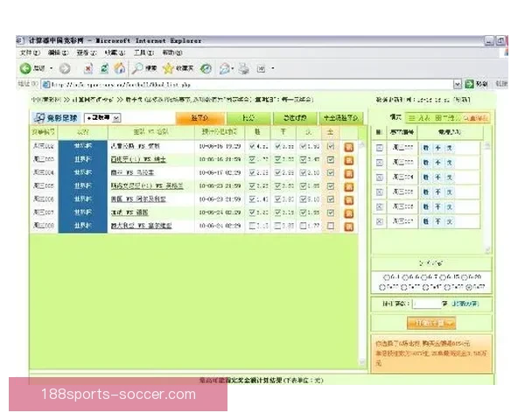Switch to the orange 胜平负 tab
The height and width of the screenshot is (420, 525).
pos(199,118)
